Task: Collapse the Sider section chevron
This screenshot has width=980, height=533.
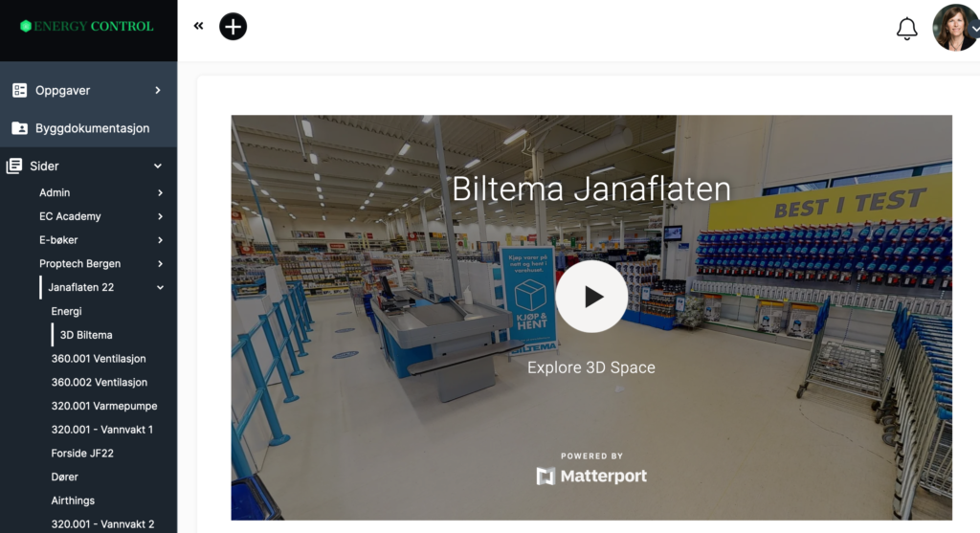Action: pyautogui.click(x=158, y=167)
